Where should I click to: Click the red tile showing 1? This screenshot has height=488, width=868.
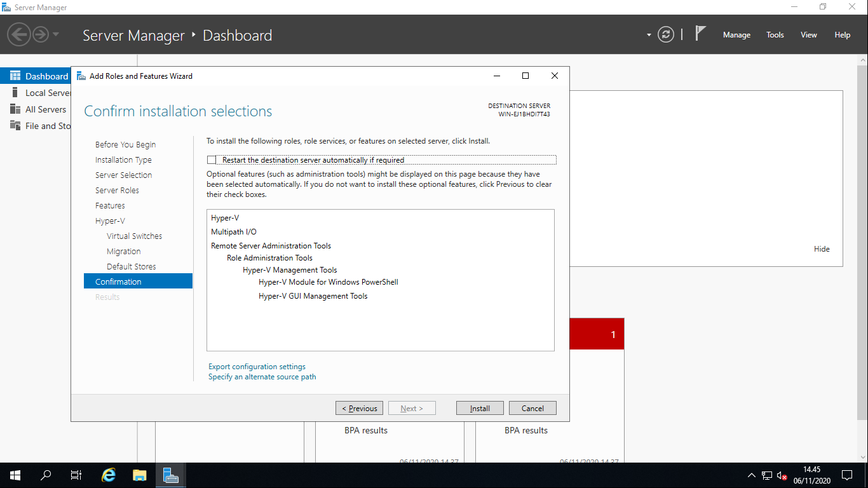(x=597, y=334)
